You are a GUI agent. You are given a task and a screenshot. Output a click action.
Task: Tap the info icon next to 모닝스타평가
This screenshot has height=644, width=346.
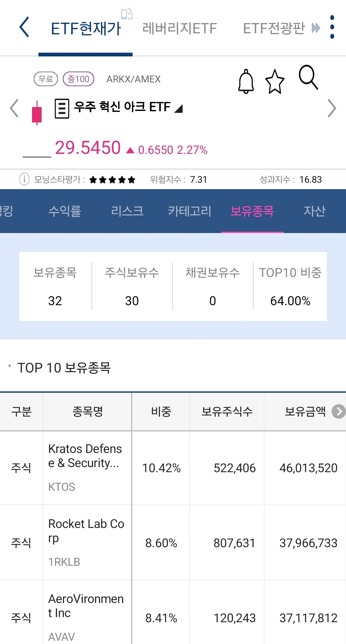click(24, 179)
